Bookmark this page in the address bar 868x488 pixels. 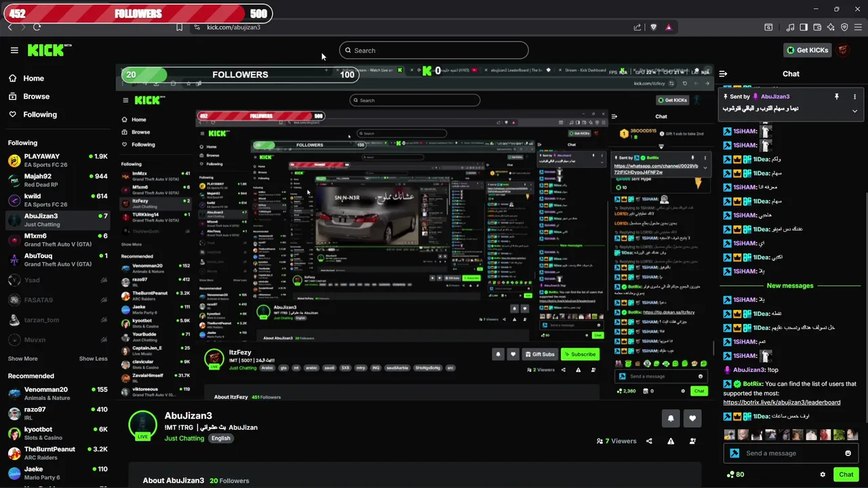click(x=179, y=27)
